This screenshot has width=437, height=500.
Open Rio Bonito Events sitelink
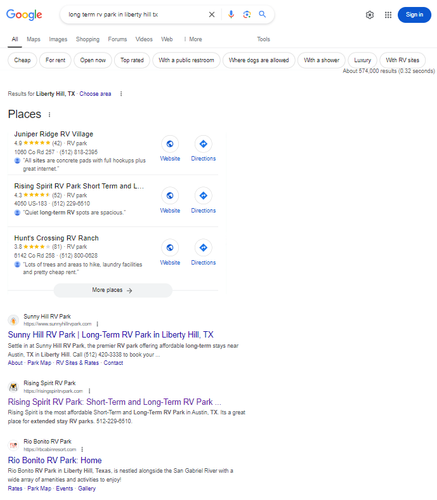(64, 489)
